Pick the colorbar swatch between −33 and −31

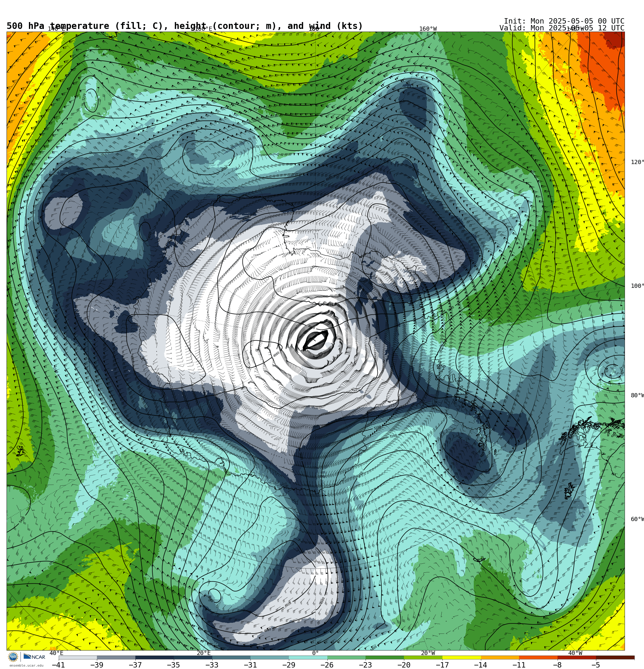(x=231, y=657)
